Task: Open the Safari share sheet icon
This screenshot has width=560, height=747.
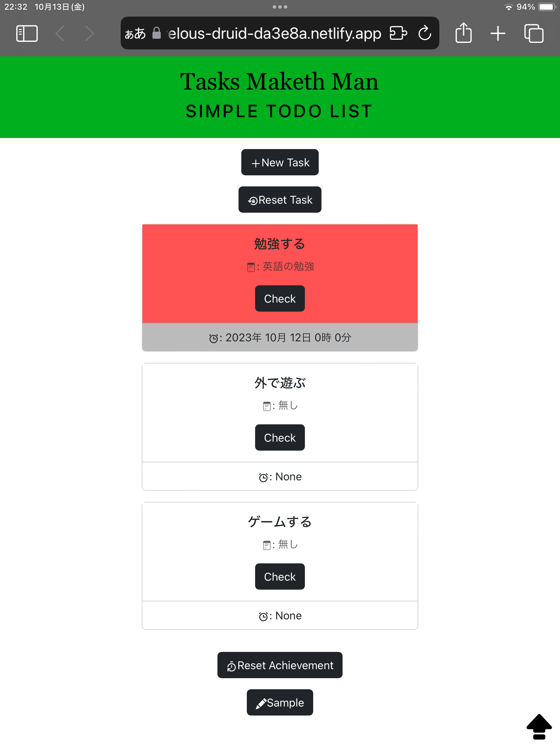Action: point(463,33)
